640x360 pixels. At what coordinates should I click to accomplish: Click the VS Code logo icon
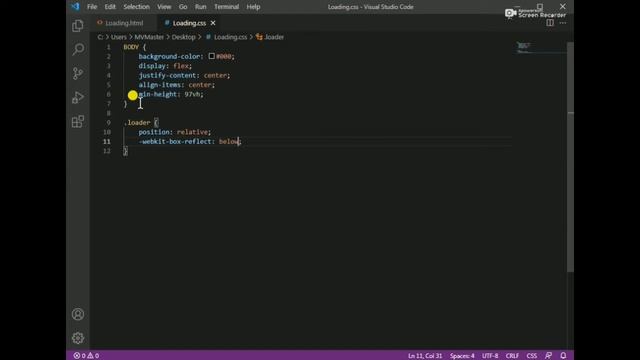point(75,7)
